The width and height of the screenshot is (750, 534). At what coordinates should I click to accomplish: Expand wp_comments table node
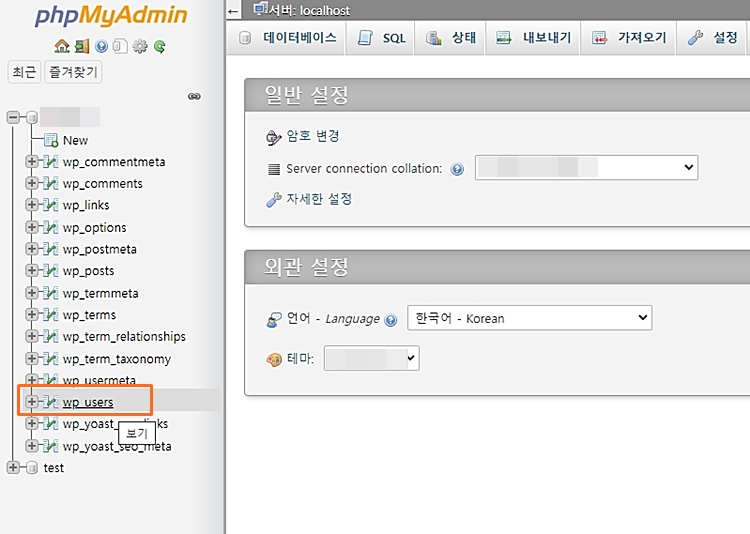coord(32,183)
